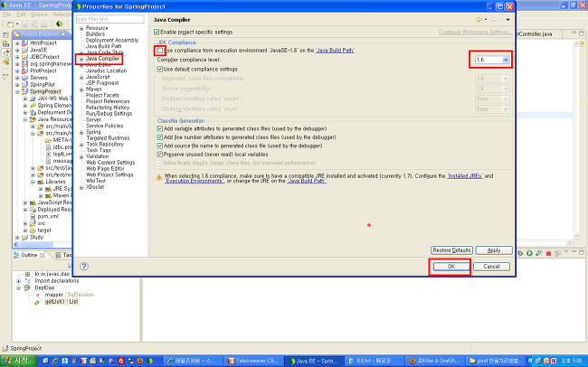The image size is (588, 367).
Task: Open the Installed JREs link in warning
Action: pyautogui.click(x=465, y=175)
